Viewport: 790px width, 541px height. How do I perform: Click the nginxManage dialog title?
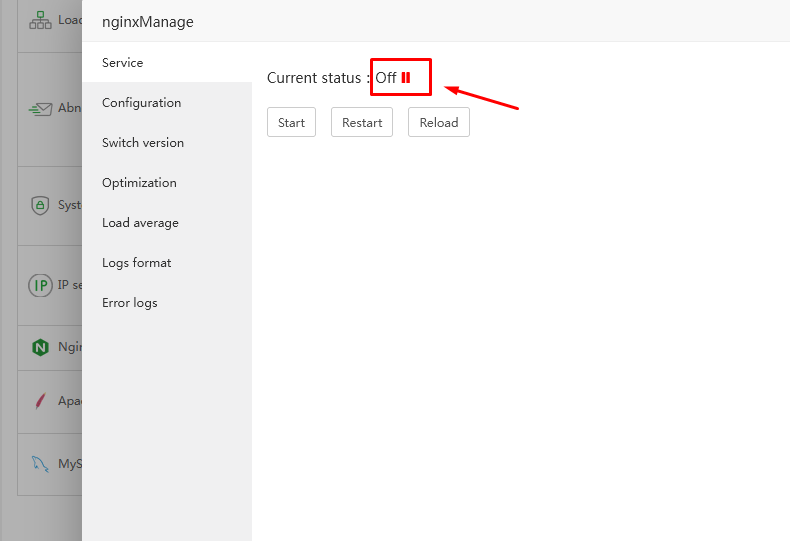point(148,22)
